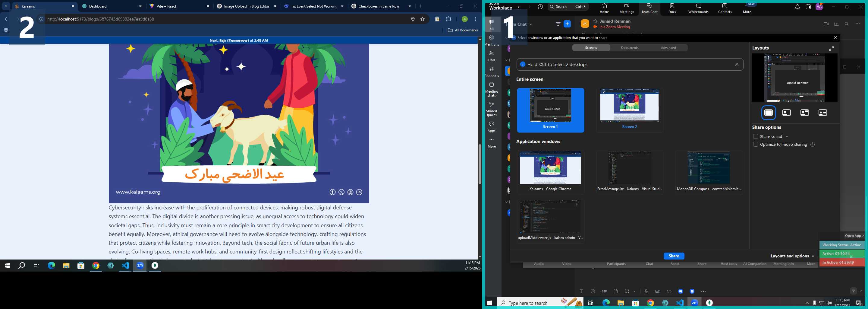Click the emoji icon in chat composer
Image resolution: width=868 pixels, height=309 pixels.
(593, 291)
